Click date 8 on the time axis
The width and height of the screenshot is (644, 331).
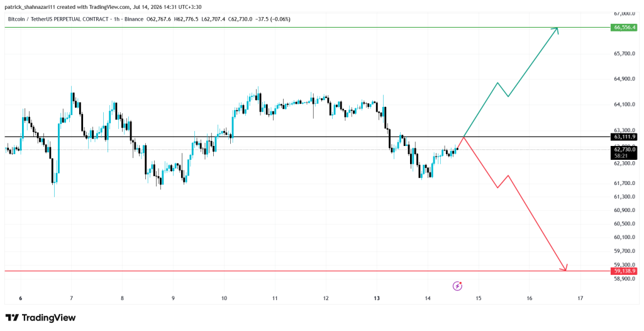click(x=123, y=298)
